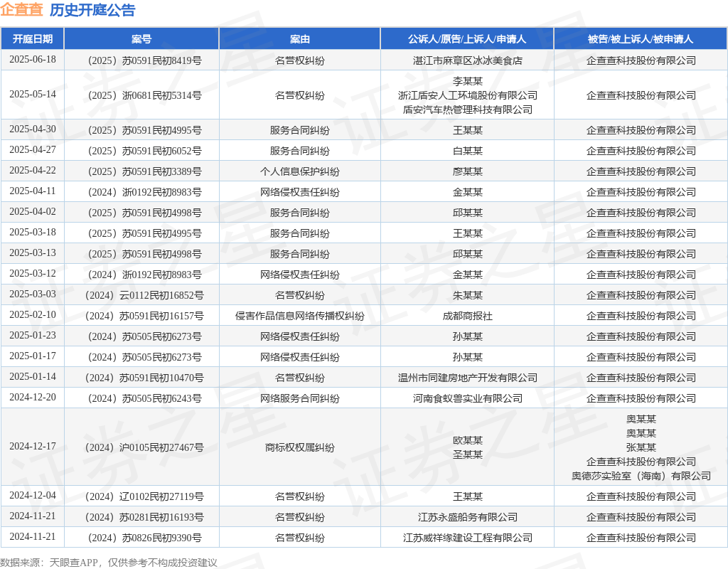Image resolution: width=728 pixels, height=569 pixels.
Task: Click date cell 2025-01-14
Action: (x=33, y=376)
